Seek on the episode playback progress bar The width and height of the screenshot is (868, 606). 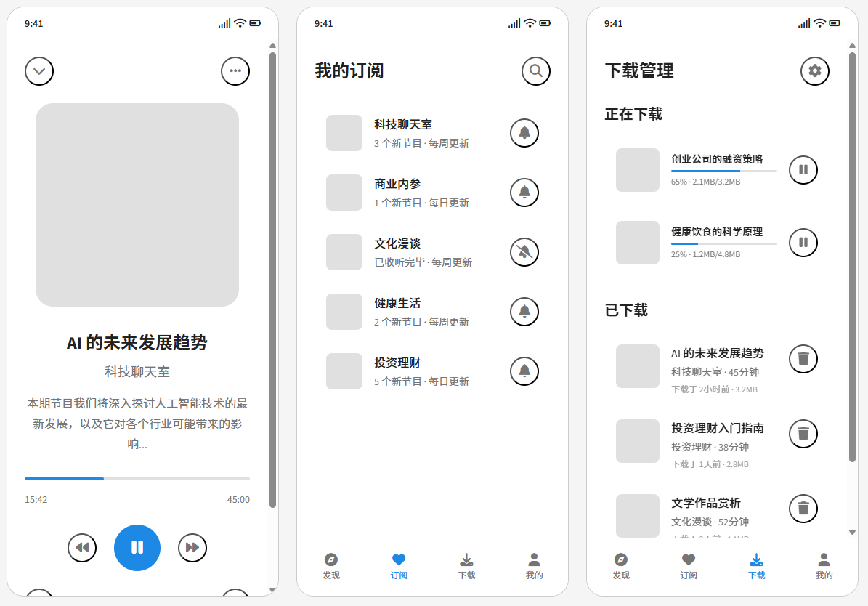point(137,479)
